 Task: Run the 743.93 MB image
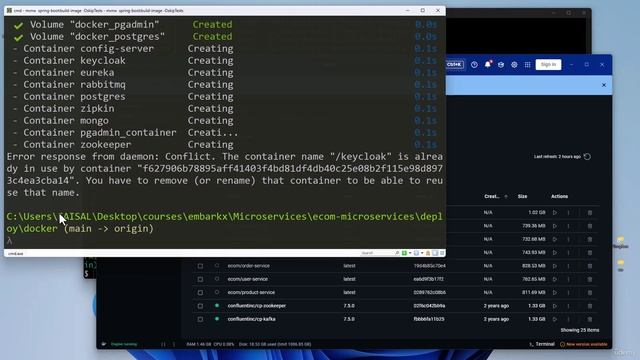tap(555, 253)
